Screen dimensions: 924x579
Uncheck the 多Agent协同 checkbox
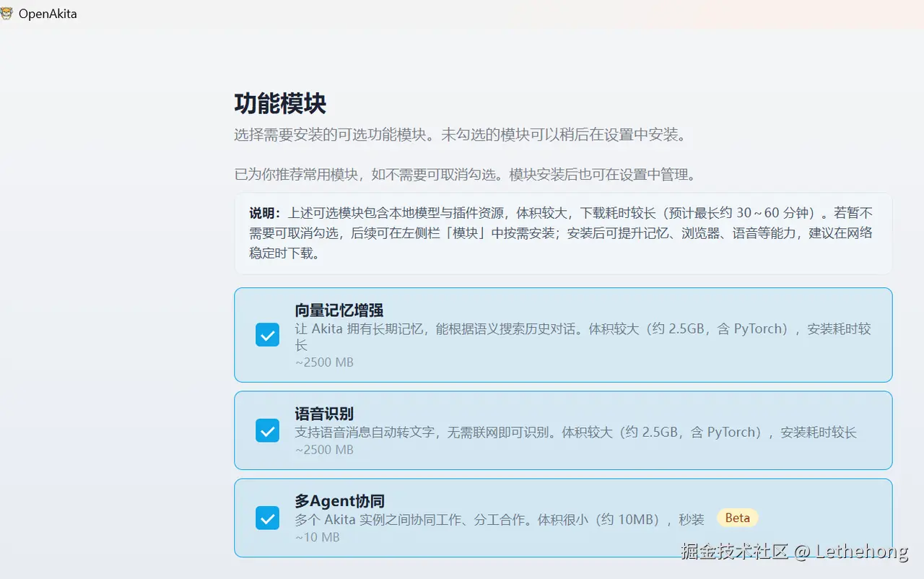[267, 518]
